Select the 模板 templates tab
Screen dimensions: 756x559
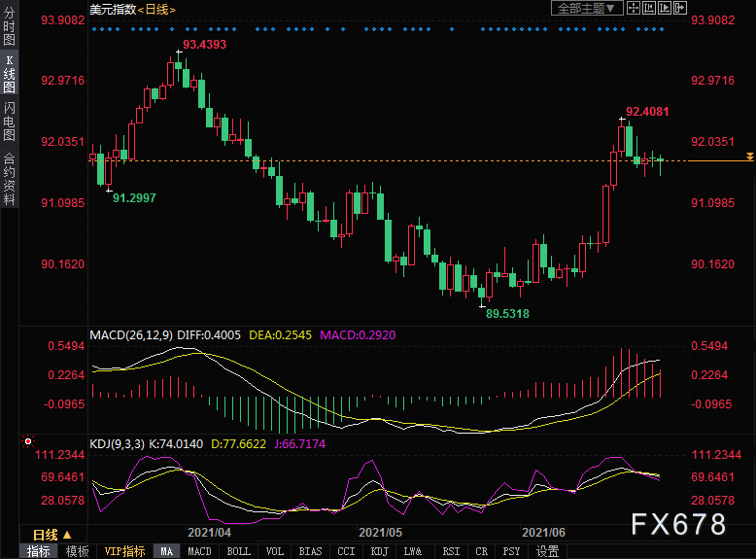77,551
